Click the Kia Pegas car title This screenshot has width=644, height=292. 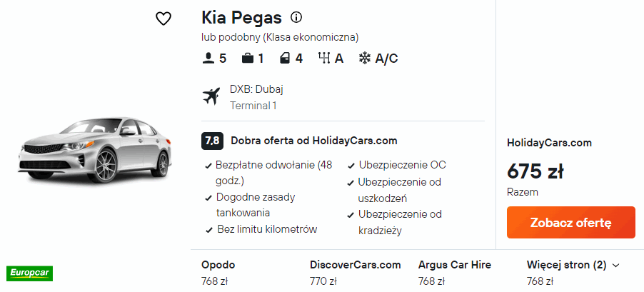(242, 17)
